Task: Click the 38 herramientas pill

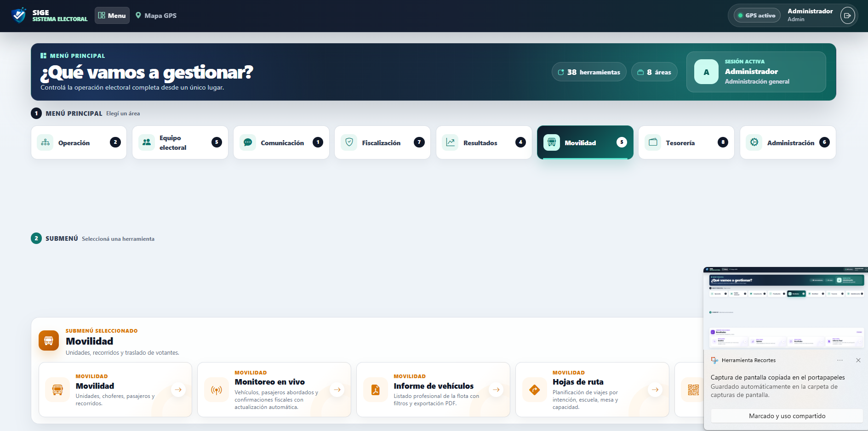Action: 589,72
